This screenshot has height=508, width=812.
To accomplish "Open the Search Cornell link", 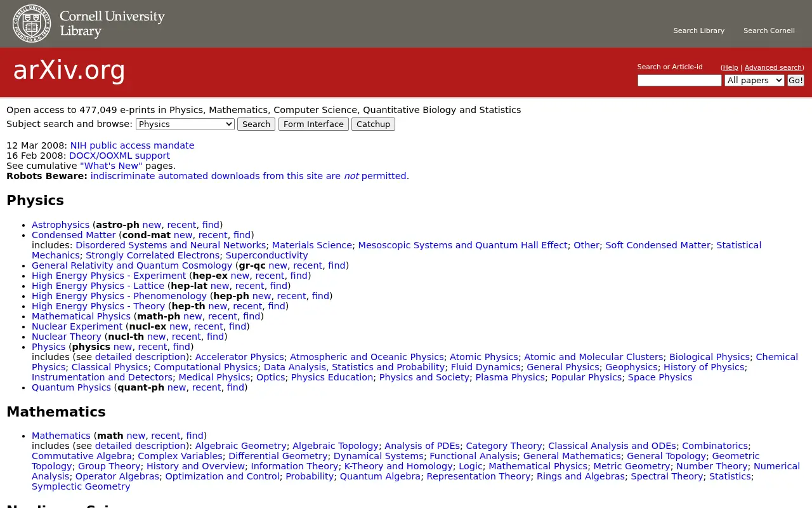I will click(x=769, y=30).
